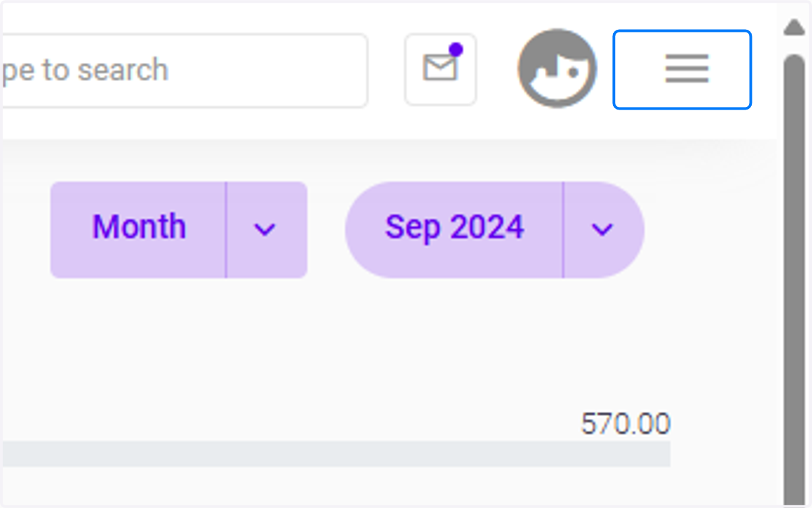
Task: Click the scrollbar up arrow
Action: (x=793, y=27)
